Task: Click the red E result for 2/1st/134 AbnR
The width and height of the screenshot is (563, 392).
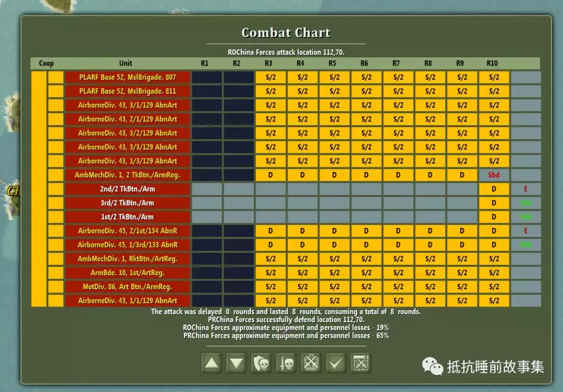Action: pyautogui.click(x=525, y=231)
